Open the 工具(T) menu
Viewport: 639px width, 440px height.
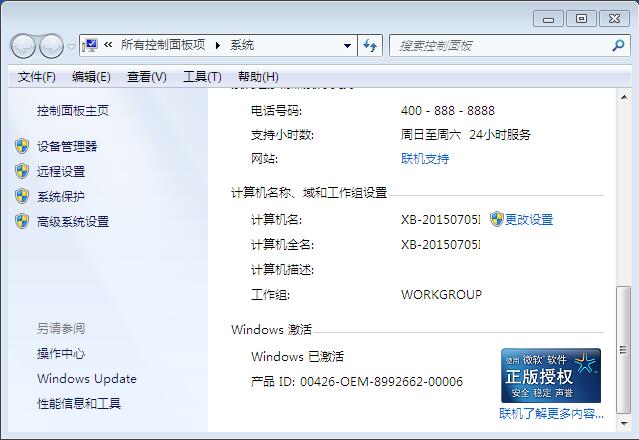coord(202,77)
